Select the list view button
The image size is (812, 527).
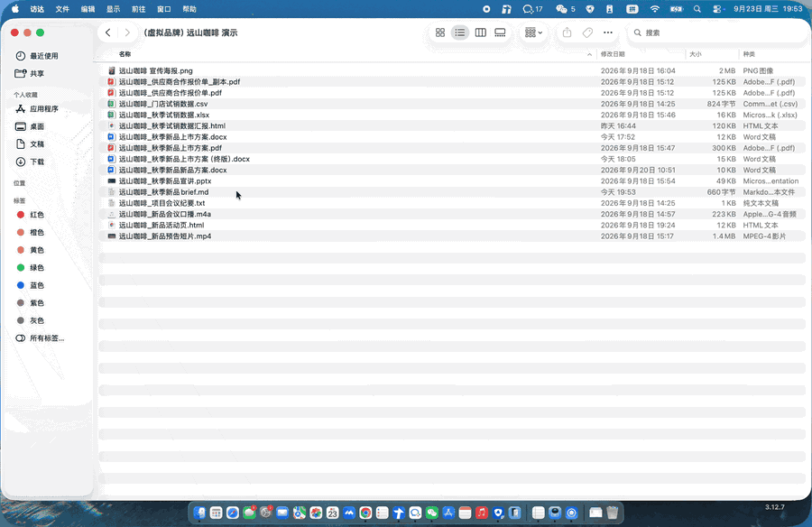[x=460, y=32]
